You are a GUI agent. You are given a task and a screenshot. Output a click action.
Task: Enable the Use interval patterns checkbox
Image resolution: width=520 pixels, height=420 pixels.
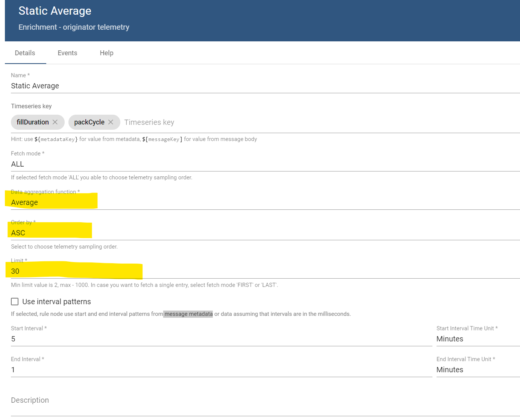(15, 301)
